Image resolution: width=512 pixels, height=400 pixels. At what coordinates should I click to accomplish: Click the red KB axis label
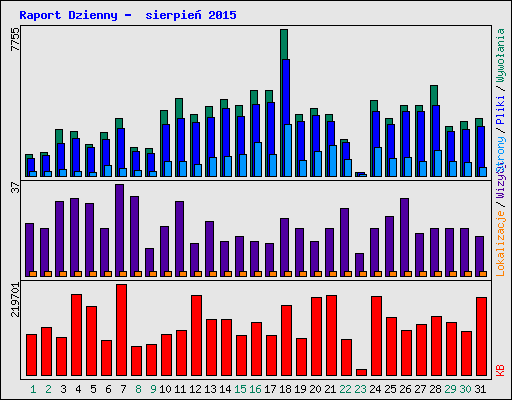(500, 370)
